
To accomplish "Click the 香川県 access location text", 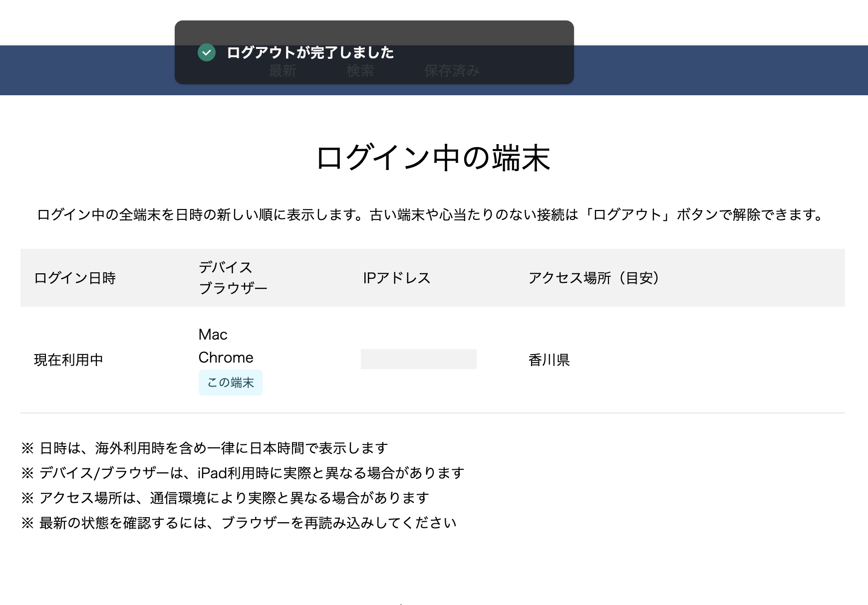I will 549,360.
